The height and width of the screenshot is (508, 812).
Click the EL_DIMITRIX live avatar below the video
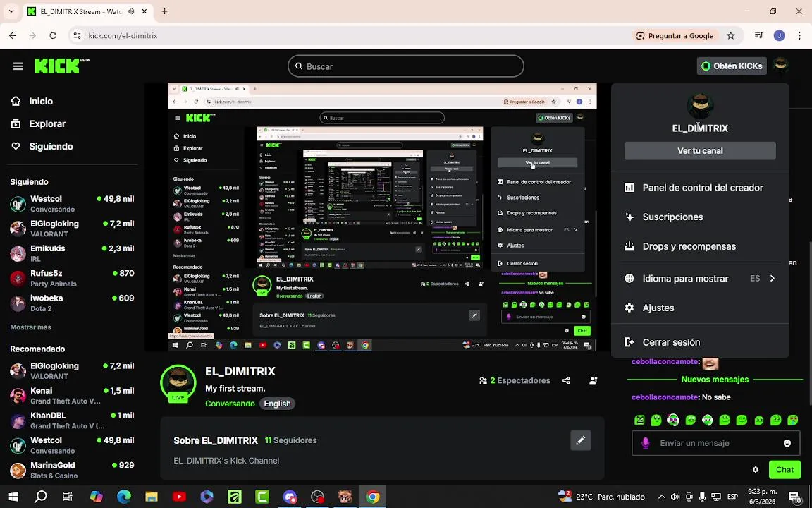pos(178,384)
